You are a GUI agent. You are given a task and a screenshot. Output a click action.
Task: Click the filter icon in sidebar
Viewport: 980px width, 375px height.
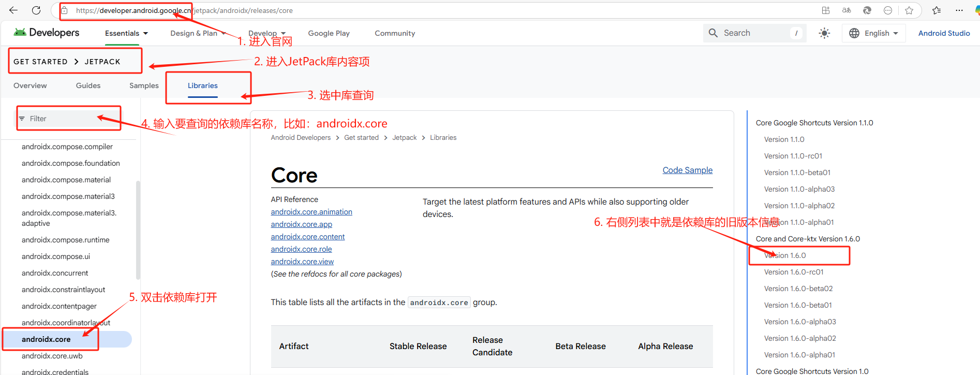22,119
